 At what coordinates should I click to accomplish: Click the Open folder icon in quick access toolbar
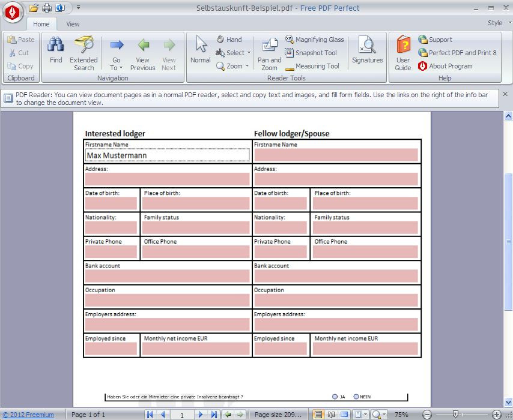tap(34, 8)
